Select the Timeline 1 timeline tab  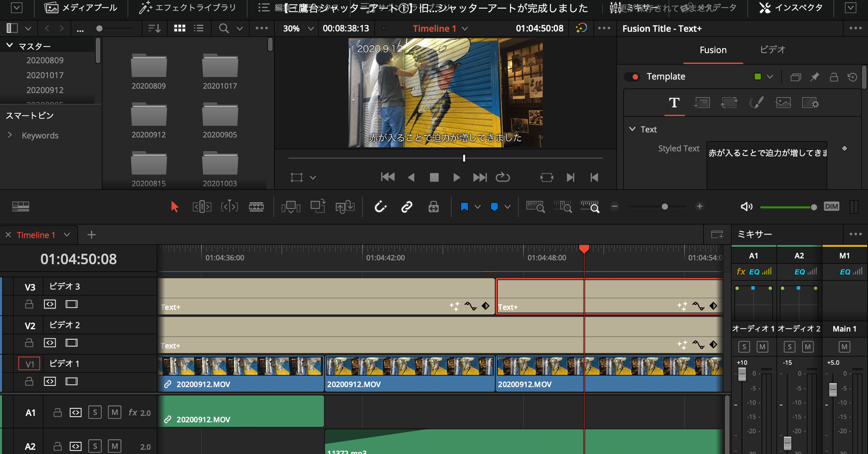36,235
